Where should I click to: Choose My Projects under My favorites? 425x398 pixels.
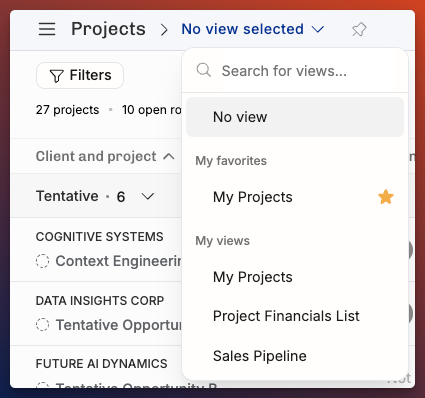point(295,197)
